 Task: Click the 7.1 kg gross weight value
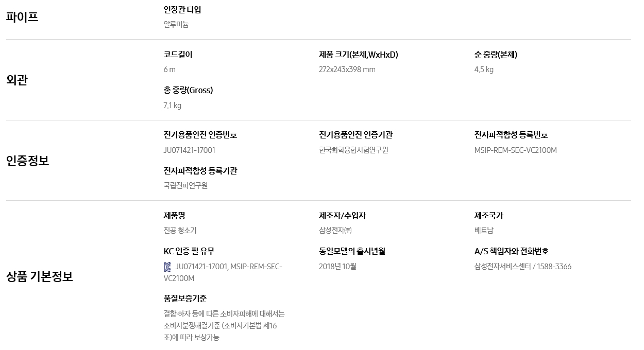(173, 106)
